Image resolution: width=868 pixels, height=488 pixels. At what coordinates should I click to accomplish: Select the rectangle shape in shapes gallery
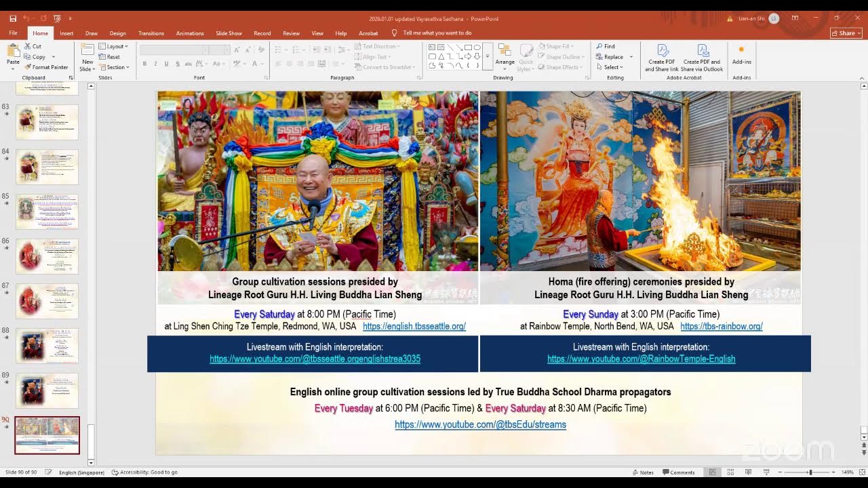click(x=468, y=47)
